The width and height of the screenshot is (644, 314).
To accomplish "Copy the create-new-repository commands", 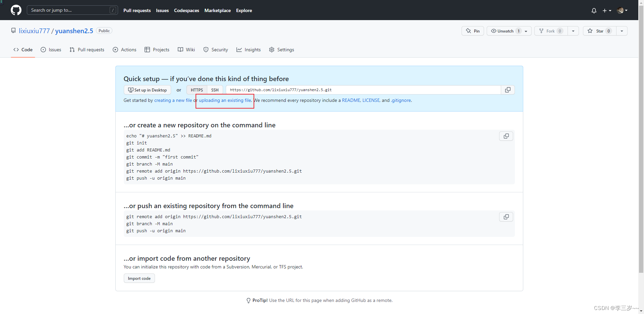I will [x=506, y=136].
